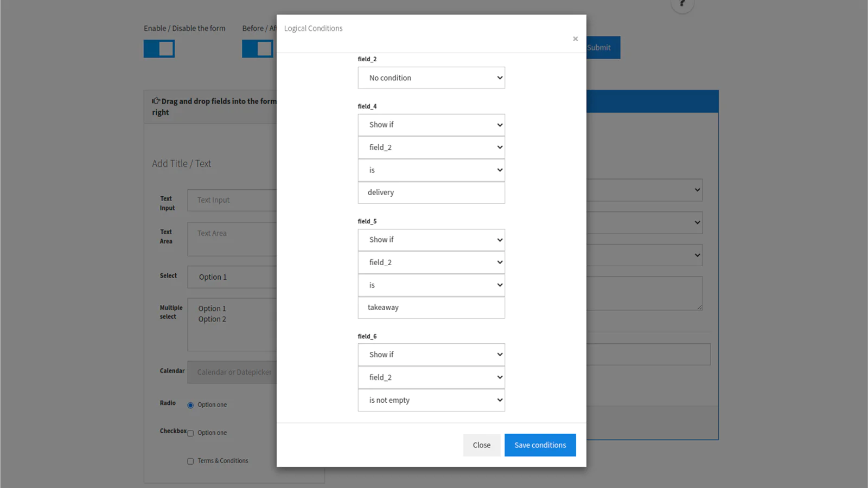868x488 pixels.
Task: Click the Calendar or Datepicker field
Action: (232, 373)
